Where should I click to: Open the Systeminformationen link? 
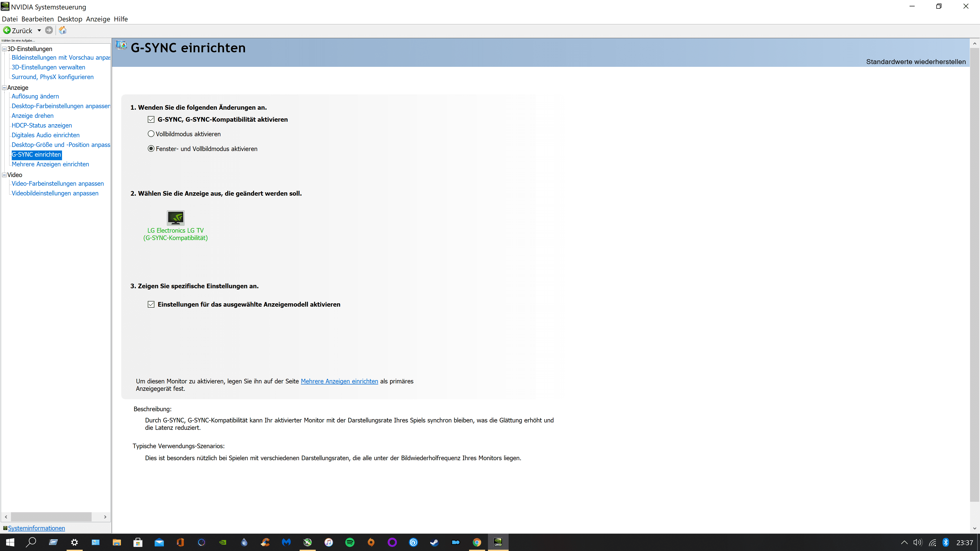(x=36, y=528)
